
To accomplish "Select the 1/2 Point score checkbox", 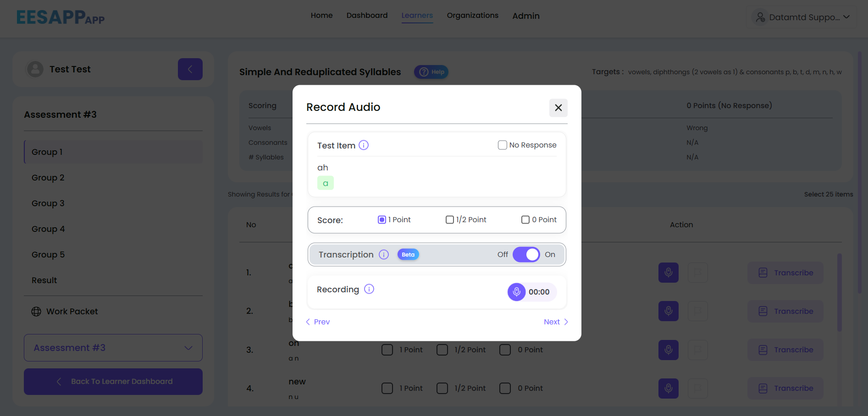I will (x=450, y=220).
